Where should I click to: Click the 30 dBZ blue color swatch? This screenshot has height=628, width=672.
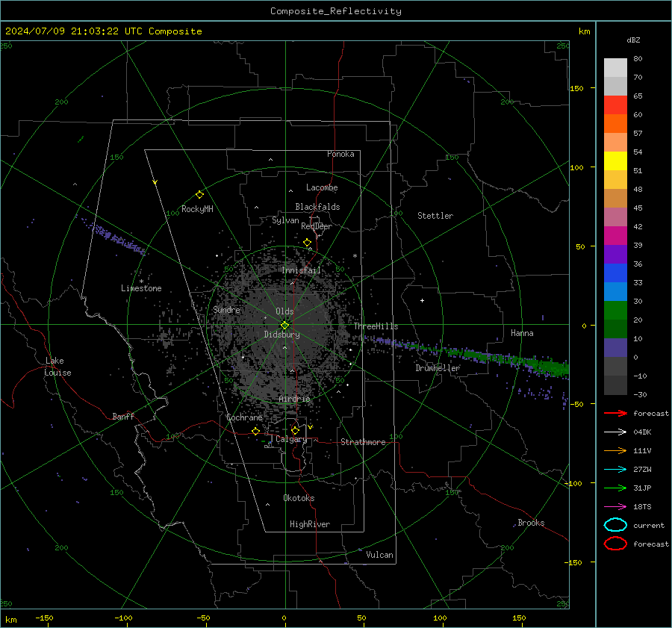pyautogui.click(x=615, y=291)
